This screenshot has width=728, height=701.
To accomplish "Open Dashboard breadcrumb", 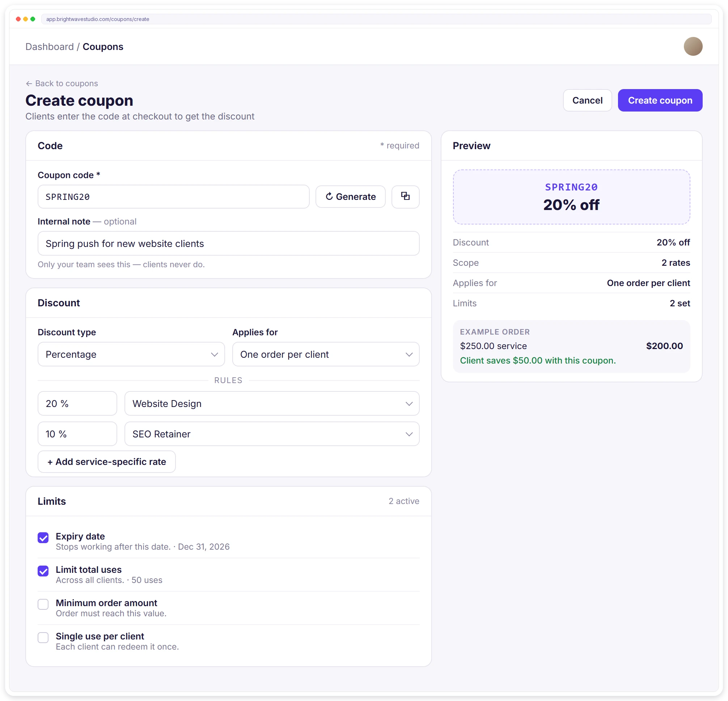I will pyautogui.click(x=50, y=47).
